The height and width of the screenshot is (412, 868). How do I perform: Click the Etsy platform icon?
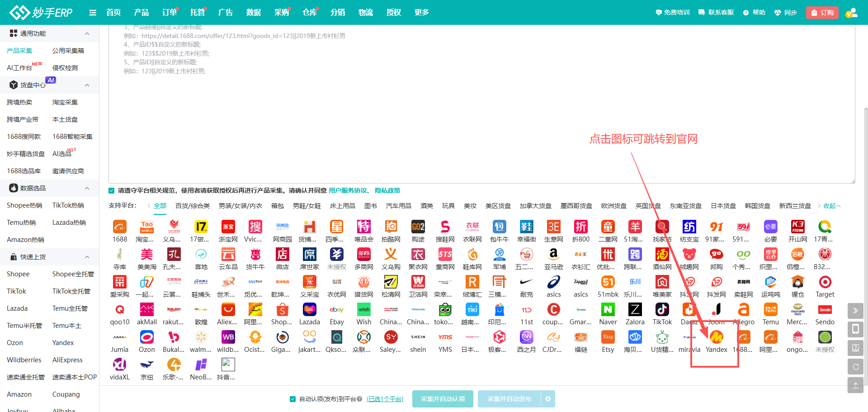coord(608,337)
